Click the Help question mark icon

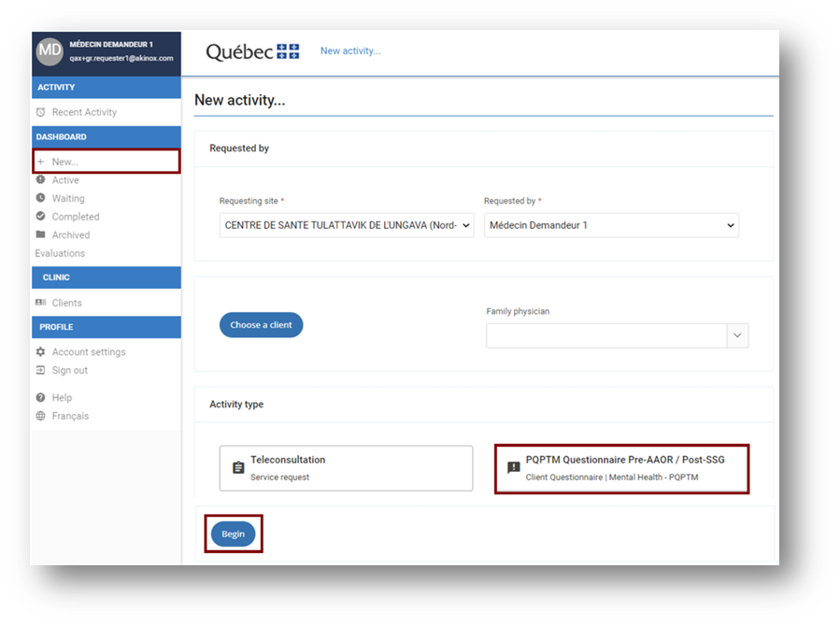[x=41, y=397]
